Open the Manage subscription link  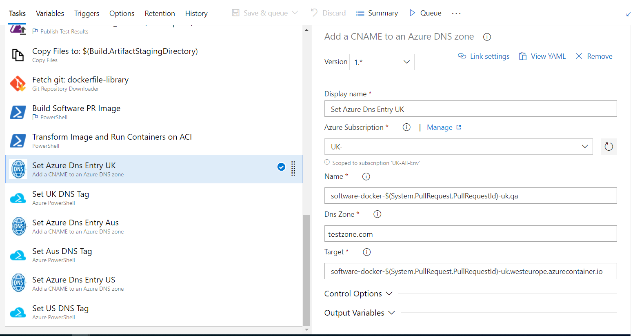point(444,127)
